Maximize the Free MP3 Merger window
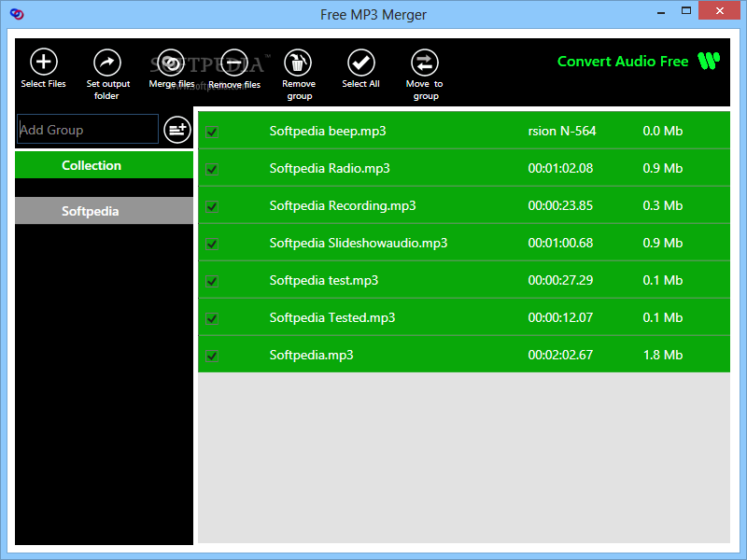The height and width of the screenshot is (560, 747). 686,11
